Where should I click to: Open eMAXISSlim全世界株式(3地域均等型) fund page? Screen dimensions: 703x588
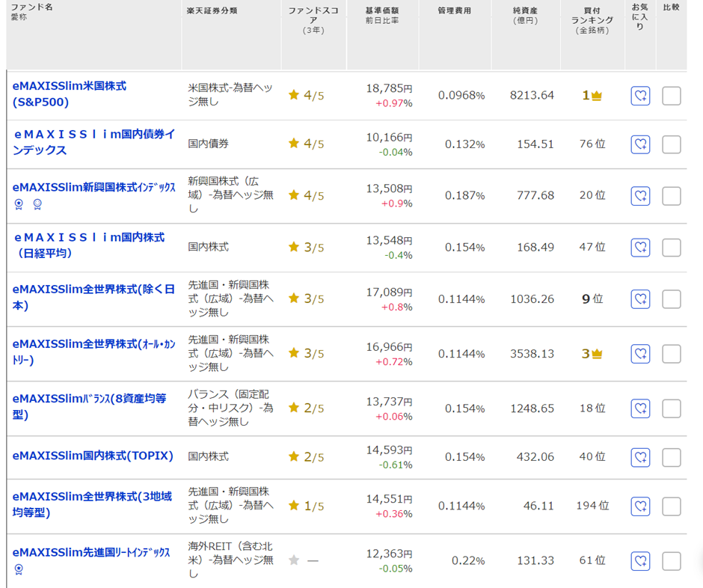[92, 504]
